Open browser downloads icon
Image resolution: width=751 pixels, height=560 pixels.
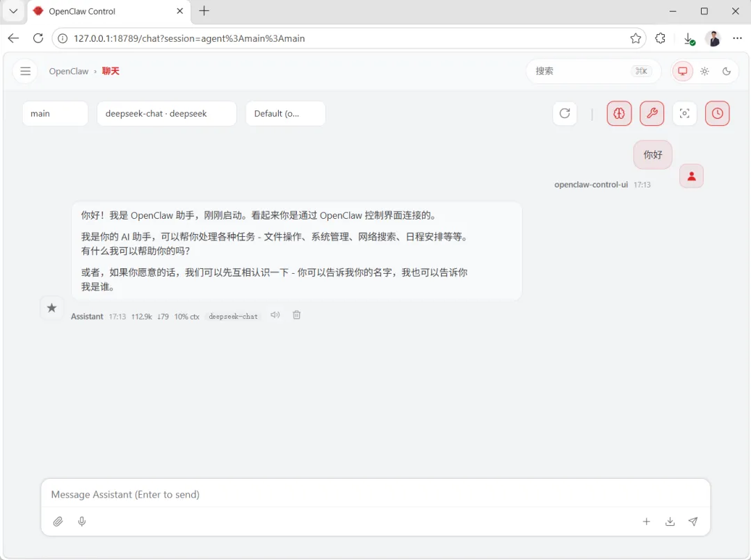(x=688, y=39)
